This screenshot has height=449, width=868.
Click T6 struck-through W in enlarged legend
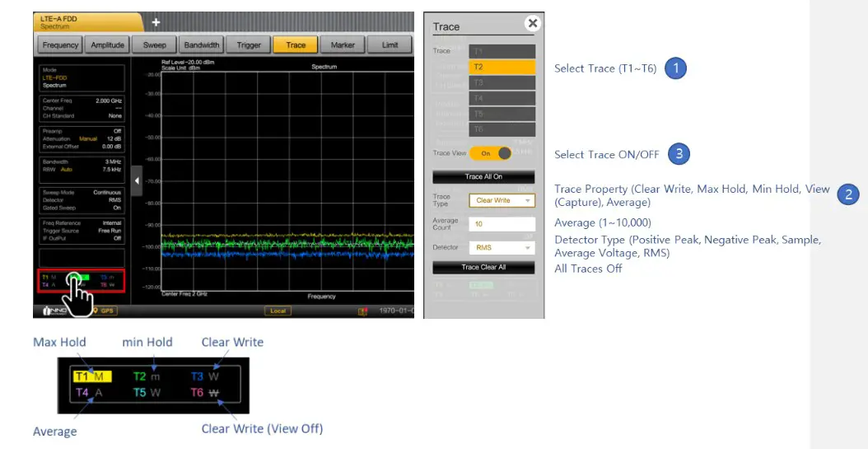[205, 392]
